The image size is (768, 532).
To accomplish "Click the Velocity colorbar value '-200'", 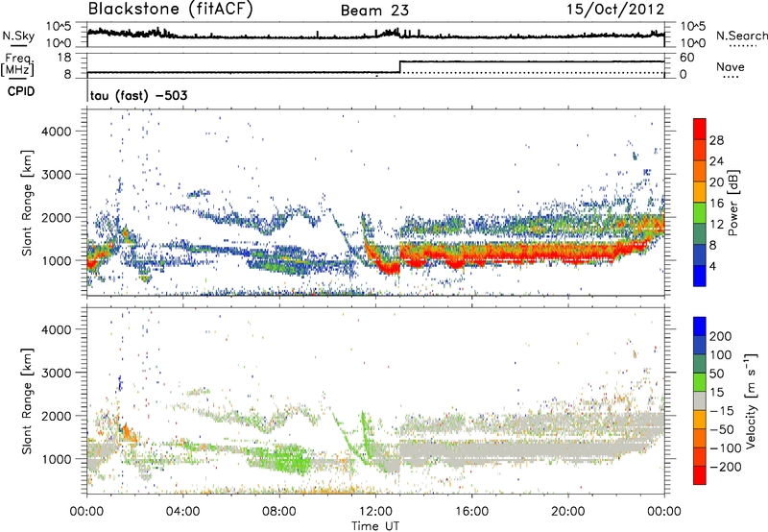I will (x=725, y=467).
